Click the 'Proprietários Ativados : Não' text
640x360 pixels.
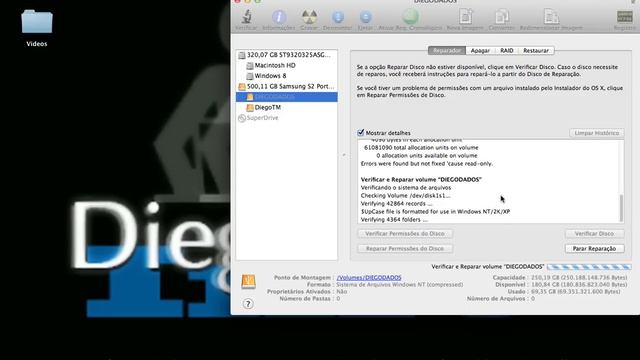point(307,292)
